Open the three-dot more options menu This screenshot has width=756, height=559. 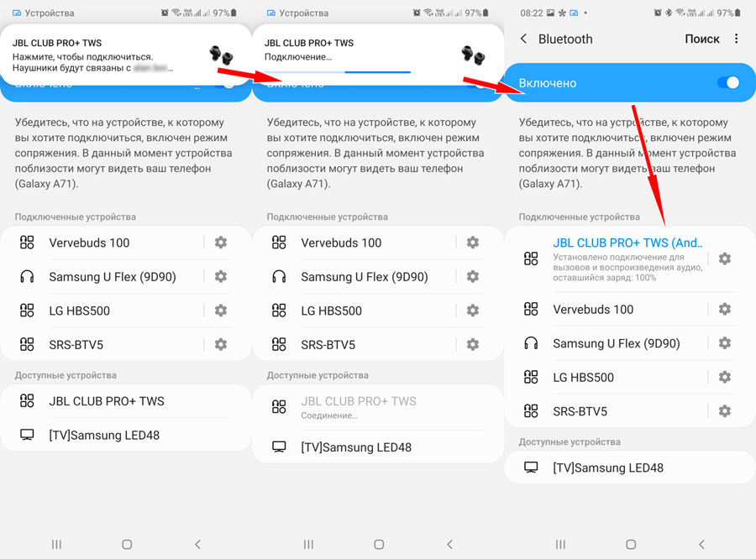point(736,39)
